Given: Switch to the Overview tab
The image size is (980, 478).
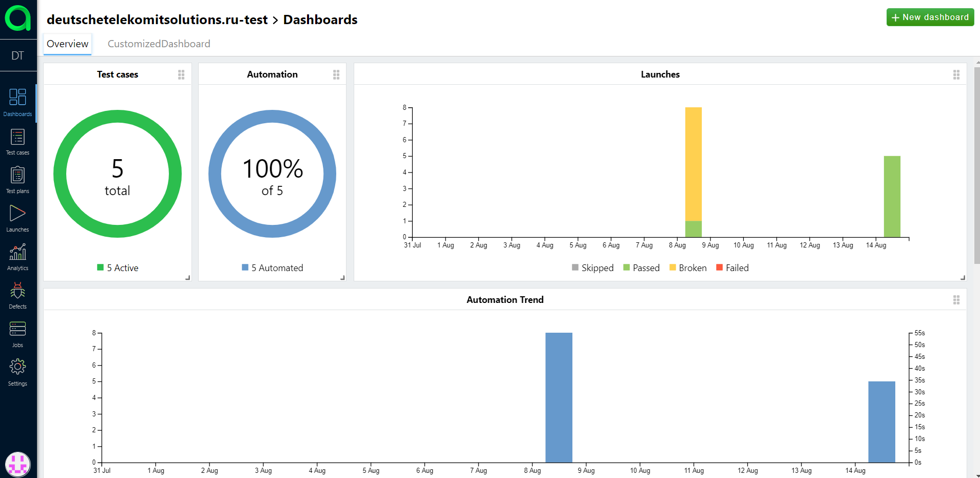Looking at the screenshot, I should click(68, 44).
